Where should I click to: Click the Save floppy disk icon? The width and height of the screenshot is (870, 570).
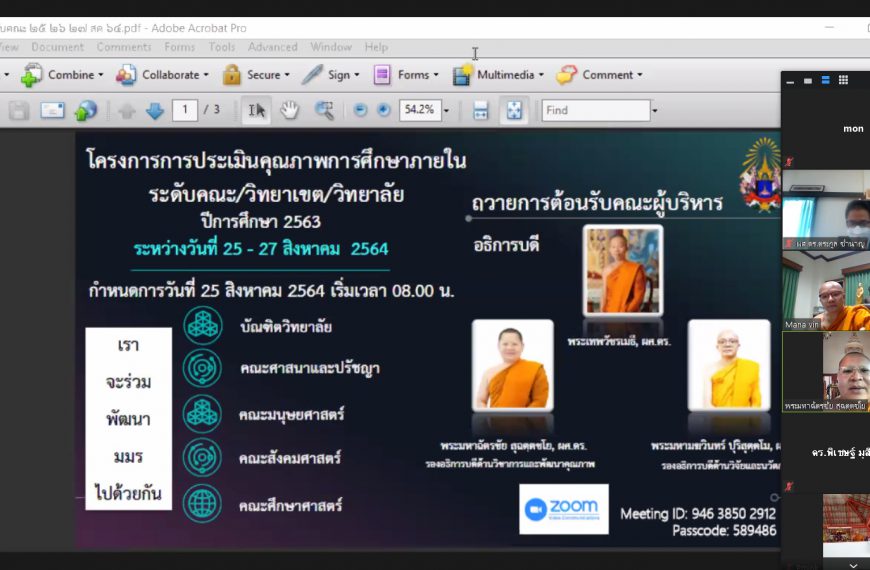click(x=18, y=110)
